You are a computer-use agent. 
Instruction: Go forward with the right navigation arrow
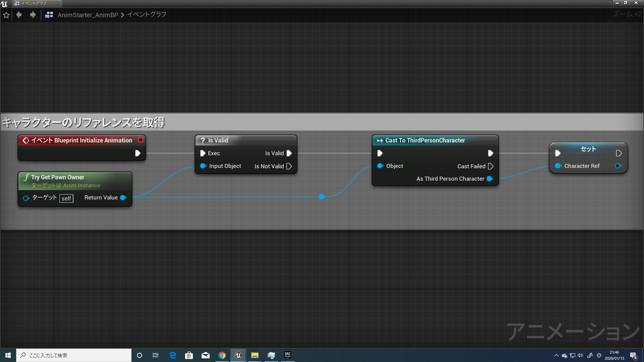[x=33, y=15]
